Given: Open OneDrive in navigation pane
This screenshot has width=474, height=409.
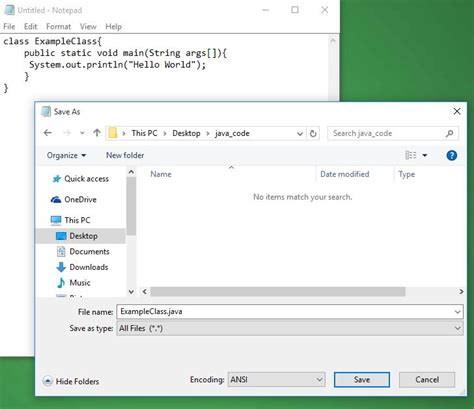Looking at the screenshot, I should (80, 200).
